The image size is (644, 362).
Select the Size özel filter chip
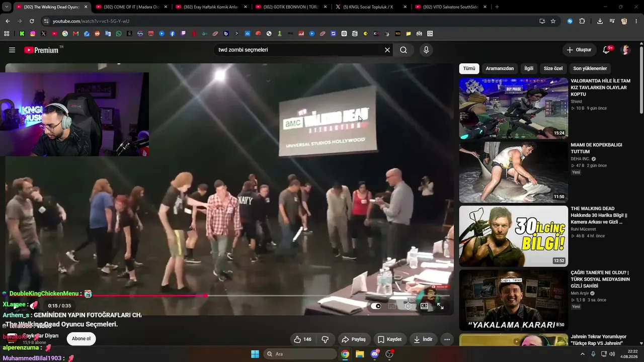[553, 68]
